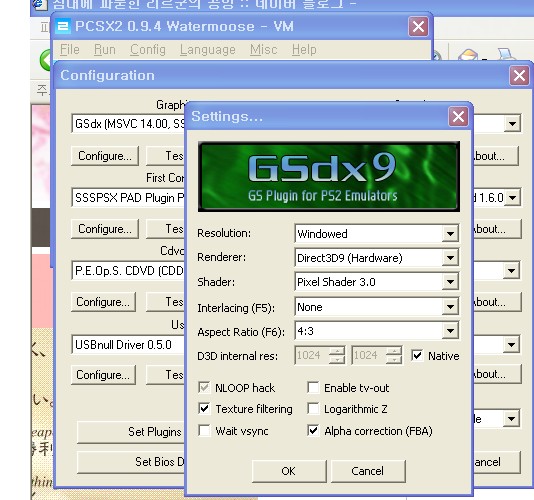Click Configure under the GSdx graphics plugin
The image size is (534, 500).
[x=105, y=156]
